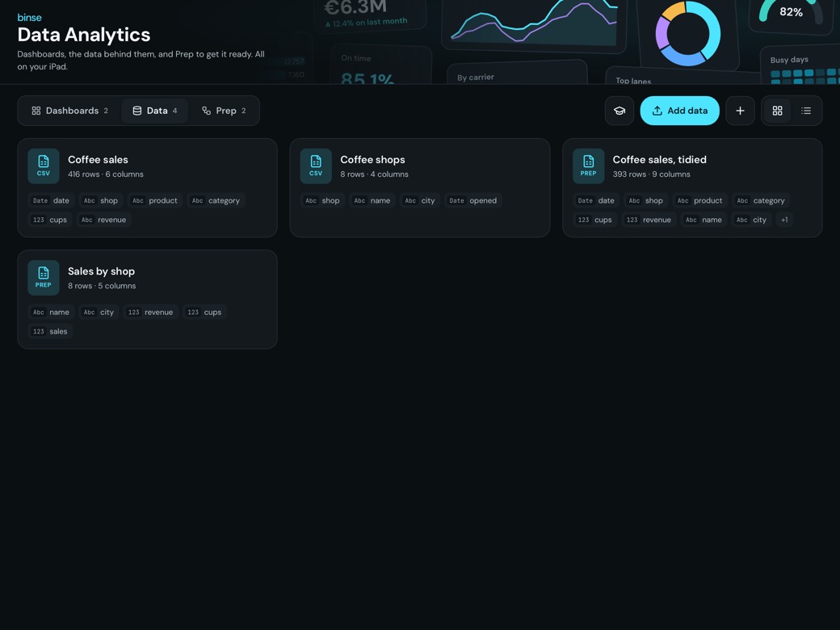
Task: Open the Sales by shop card title
Action: [x=101, y=271]
